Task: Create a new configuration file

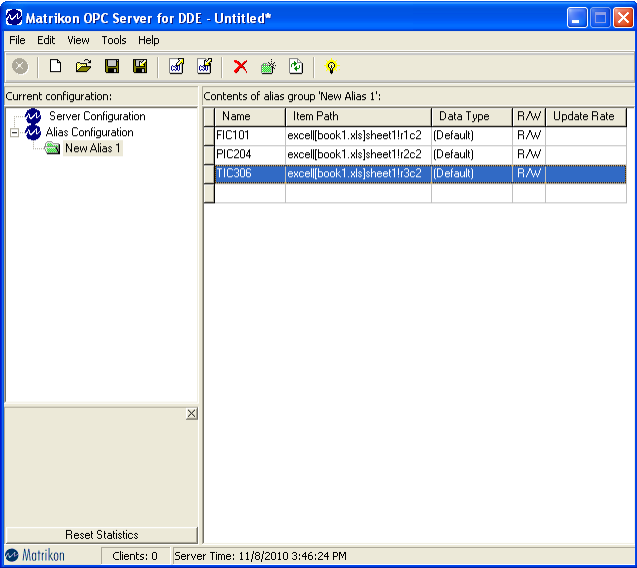Action: click(x=55, y=66)
